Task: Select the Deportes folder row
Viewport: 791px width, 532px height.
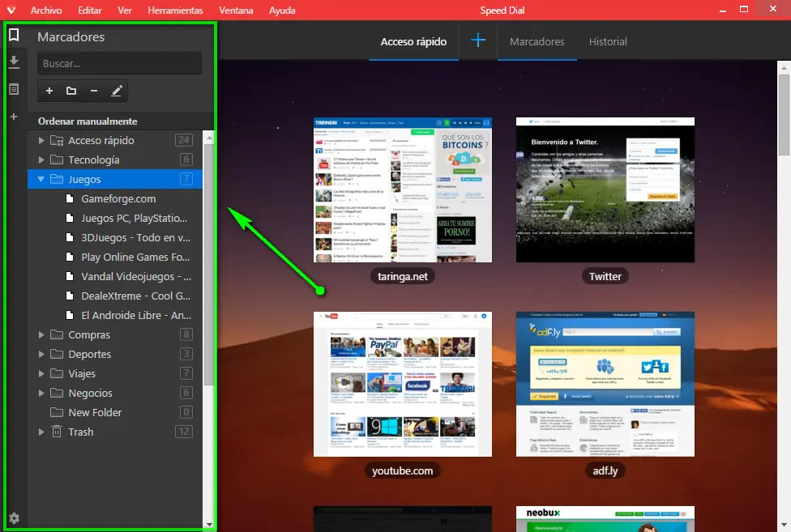Action: pyautogui.click(x=115, y=354)
